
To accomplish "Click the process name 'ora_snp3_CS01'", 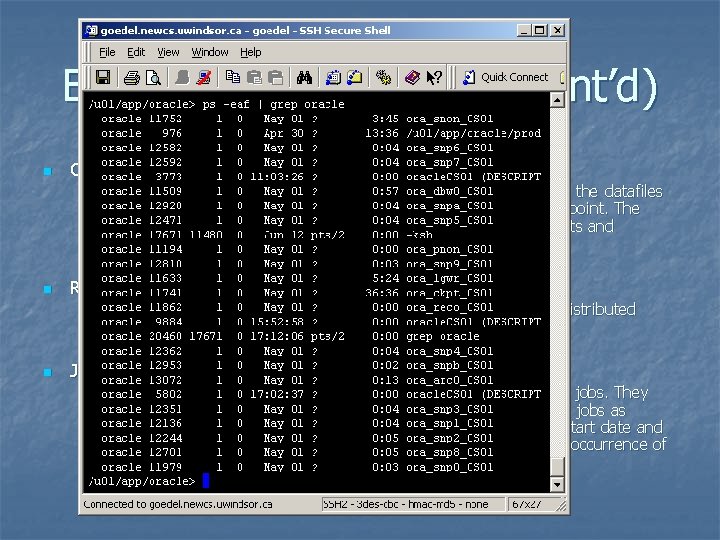I will 450,409.
